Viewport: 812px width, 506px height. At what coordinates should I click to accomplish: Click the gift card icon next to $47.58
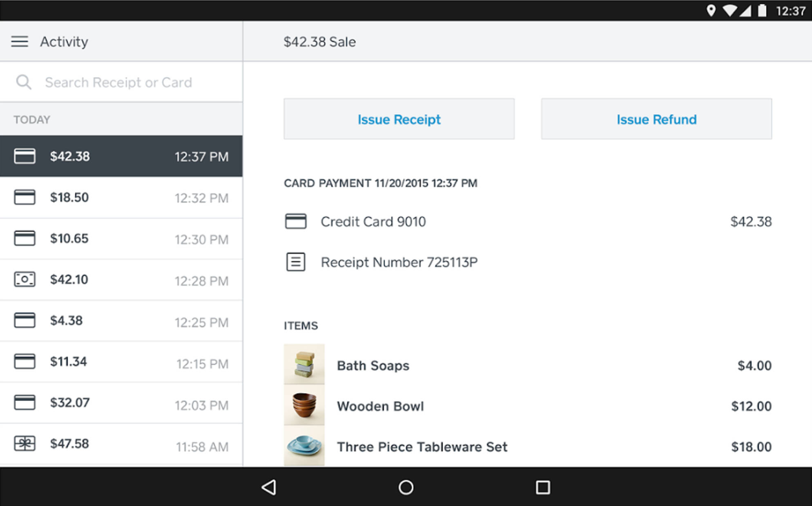coord(25,443)
